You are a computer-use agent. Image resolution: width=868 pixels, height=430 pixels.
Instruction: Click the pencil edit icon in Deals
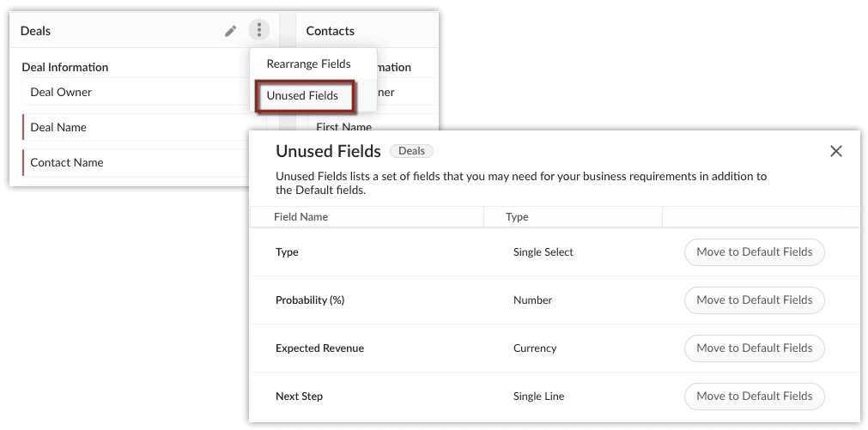pyautogui.click(x=230, y=31)
